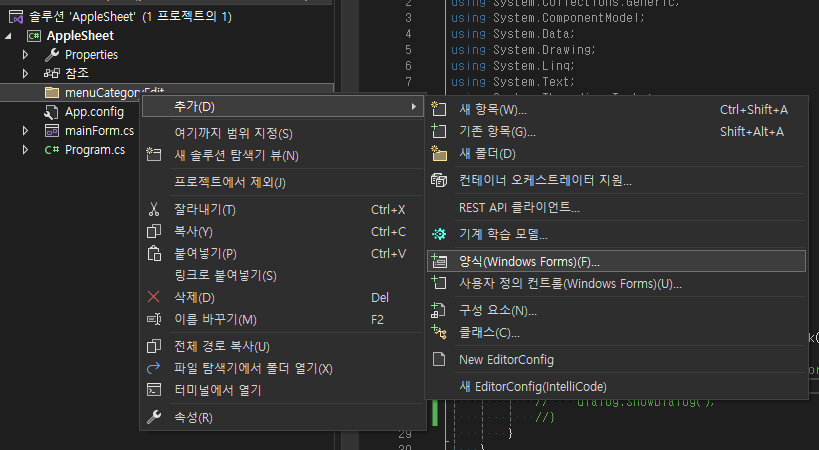819x450 pixels.
Task: Click the 'using System.Linq;' code line
Action: click(x=512, y=66)
